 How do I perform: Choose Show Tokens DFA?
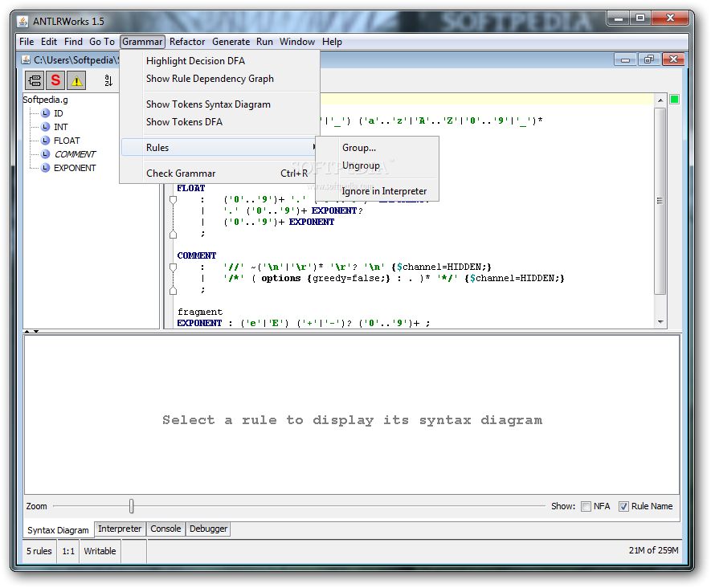point(220,122)
